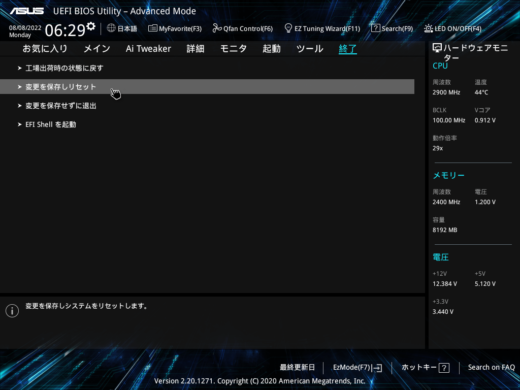
Task: Click arrow beside 工場出荷時の状態に戻す
Action: (20, 68)
